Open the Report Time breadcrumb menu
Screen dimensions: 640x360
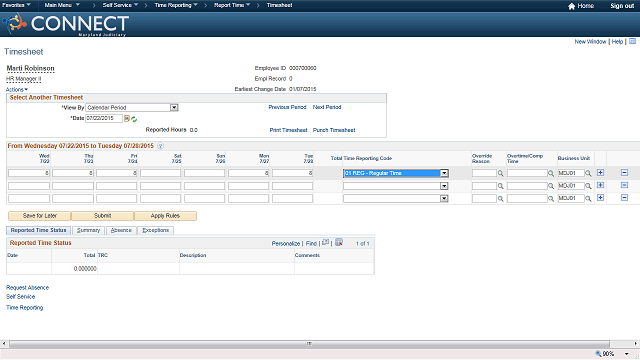coord(232,5)
